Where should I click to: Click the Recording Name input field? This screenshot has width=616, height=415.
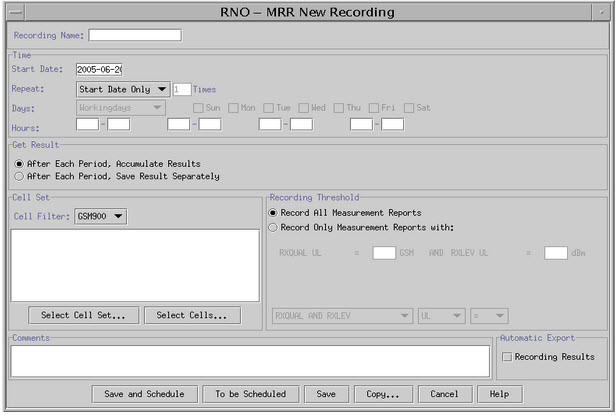coord(135,35)
